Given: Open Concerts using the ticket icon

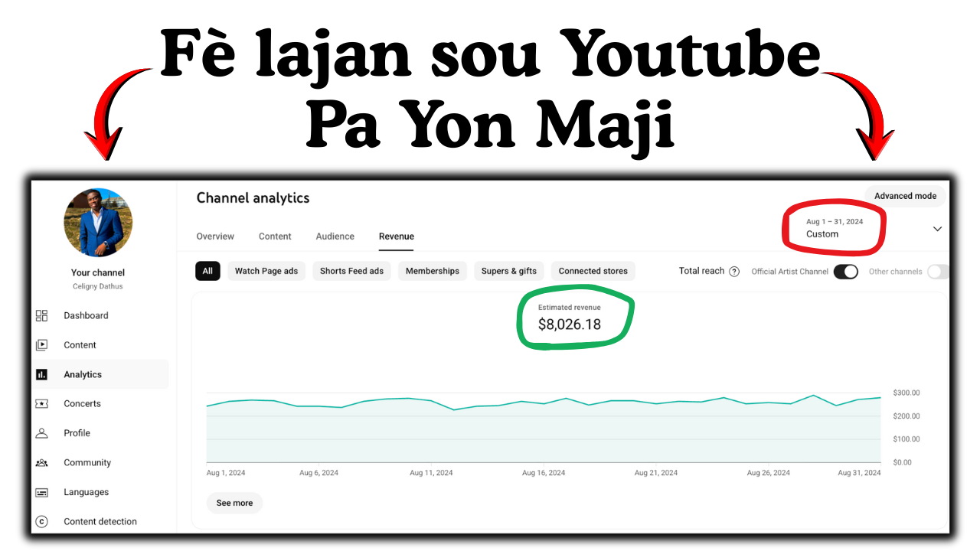Looking at the screenshot, I should [x=42, y=403].
